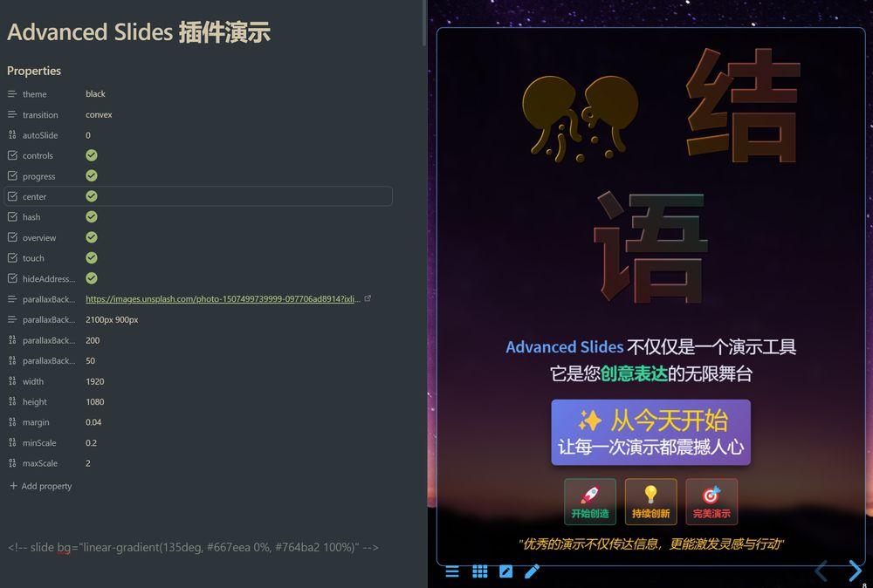This screenshot has height=588, width=873.
Task: Toggle the controls checkbox off
Action: [x=92, y=155]
